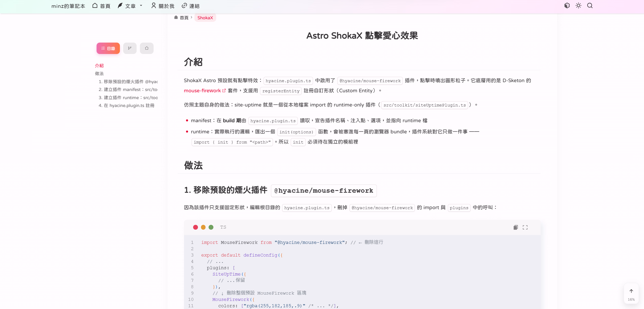Open TOC item 3. 建立插件 runtime
644x309 pixels.
point(128,98)
